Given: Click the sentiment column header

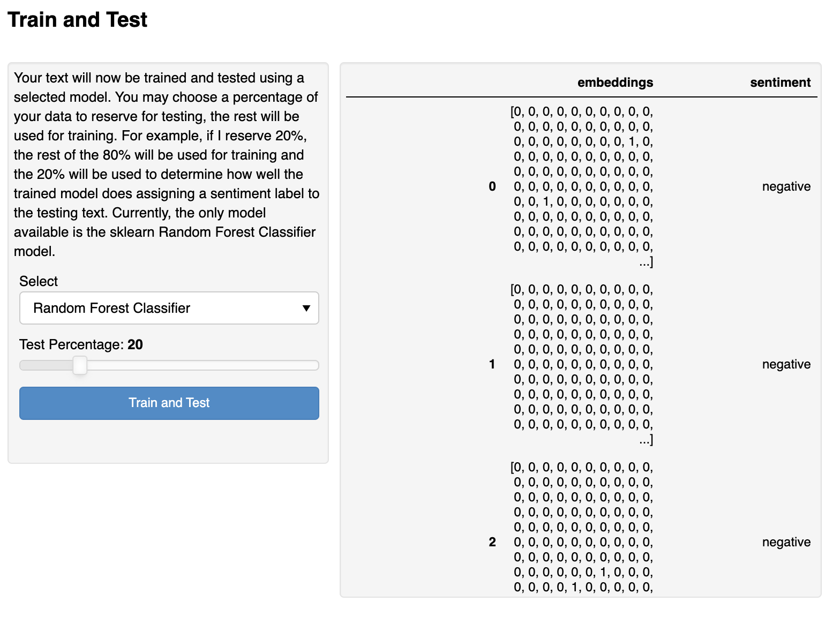Looking at the screenshot, I should point(780,82).
